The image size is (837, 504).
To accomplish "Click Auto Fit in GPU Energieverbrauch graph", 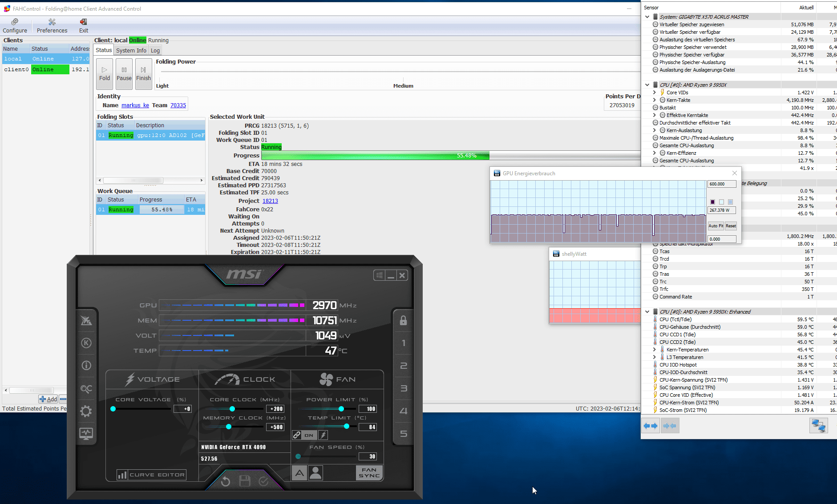I will 716,226.
